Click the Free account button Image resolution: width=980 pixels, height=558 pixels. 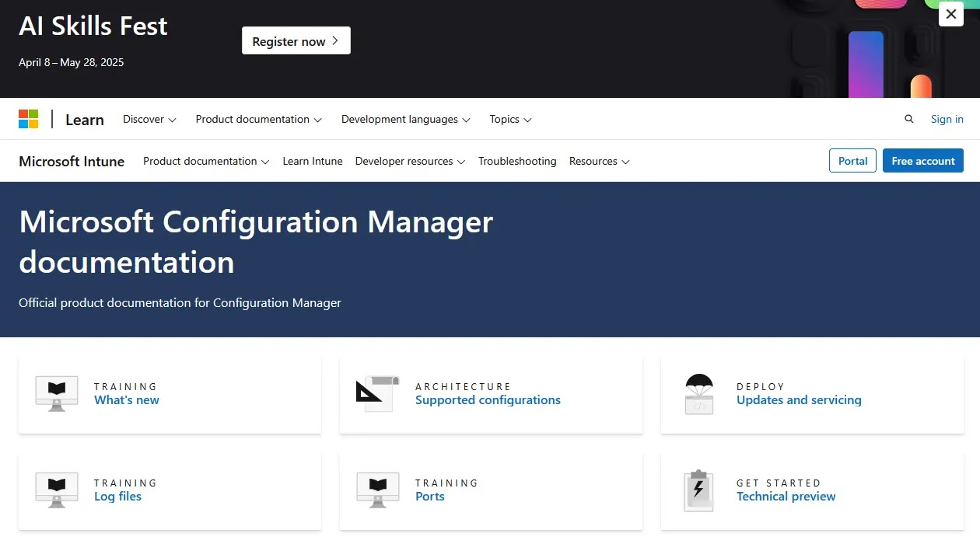(923, 161)
